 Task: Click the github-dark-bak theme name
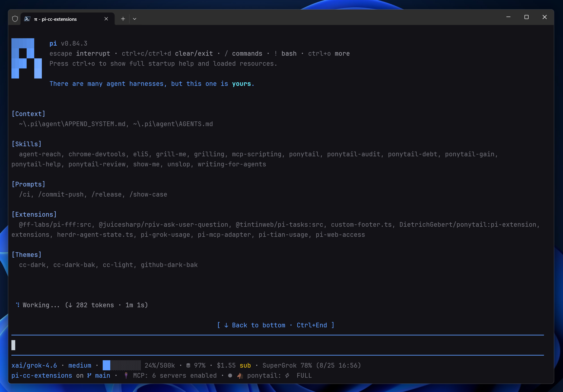tap(169, 265)
